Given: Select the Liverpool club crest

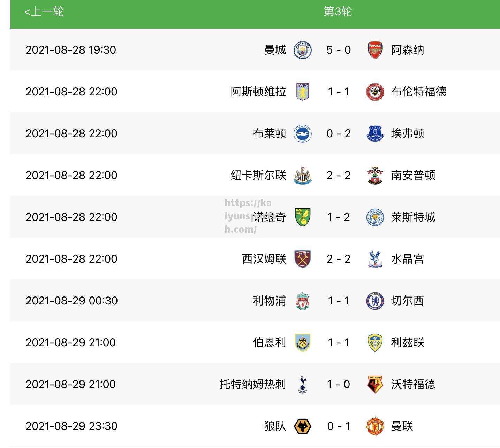Looking at the screenshot, I should pyautogui.click(x=303, y=301).
